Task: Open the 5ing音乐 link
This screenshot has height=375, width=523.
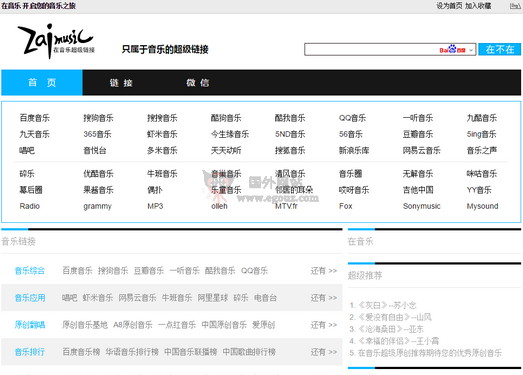Action: tap(481, 134)
